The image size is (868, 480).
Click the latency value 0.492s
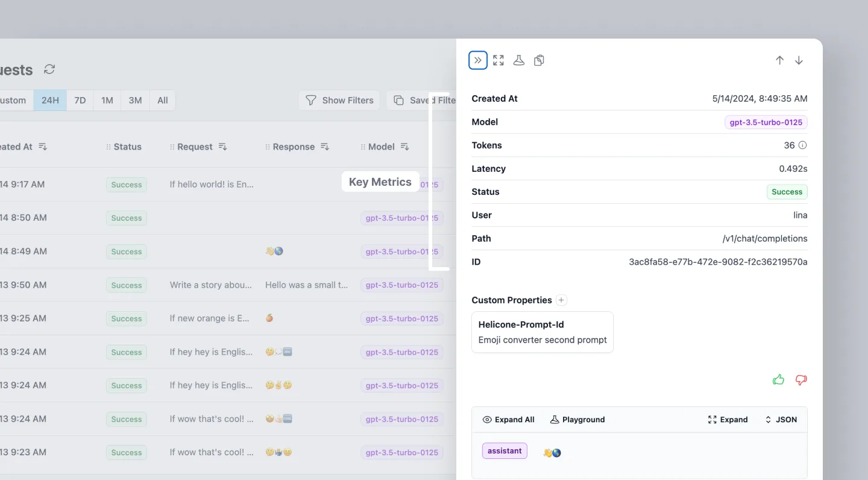793,169
